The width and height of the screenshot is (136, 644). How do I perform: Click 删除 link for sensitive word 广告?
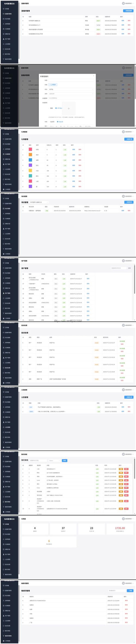[x=126, y=622]
